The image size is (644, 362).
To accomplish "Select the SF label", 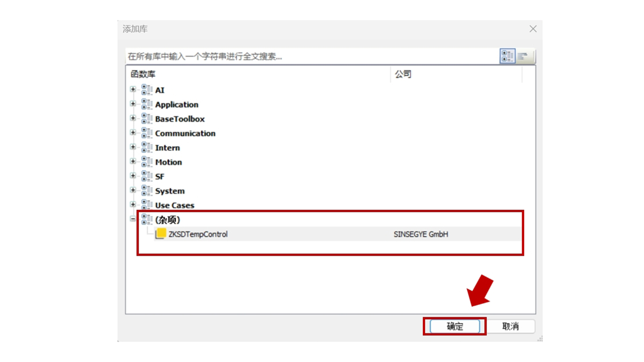I will pyautogui.click(x=160, y=177).
